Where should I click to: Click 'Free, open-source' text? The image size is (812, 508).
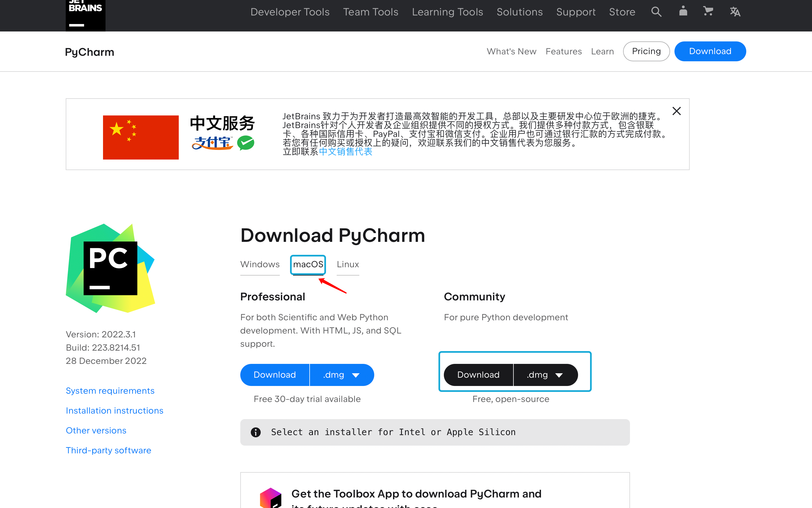tap(511, 399)
